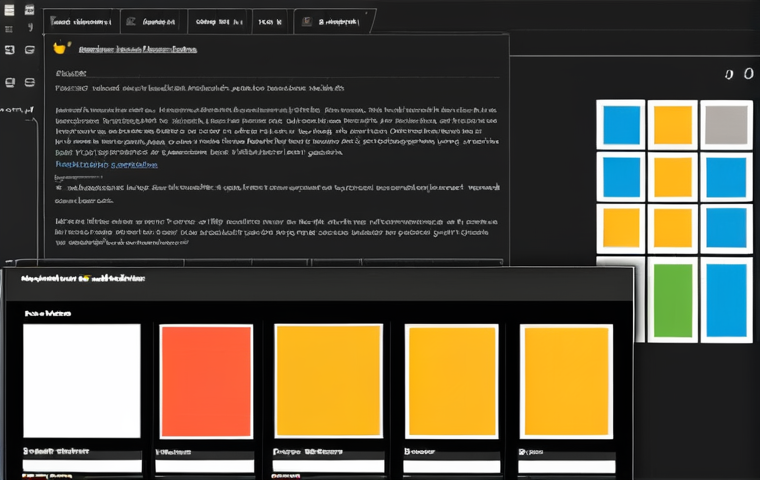Switch to the third, middle tab
This screenshot has width=760, height=480.
pos(219,21)
